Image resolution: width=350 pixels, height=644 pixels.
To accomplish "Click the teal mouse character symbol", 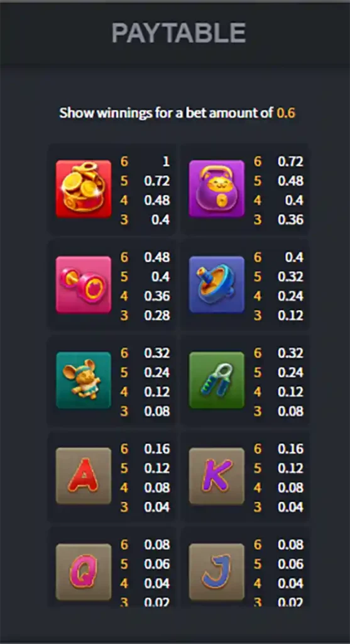I will pyautogui.click(x=84, y=380).
